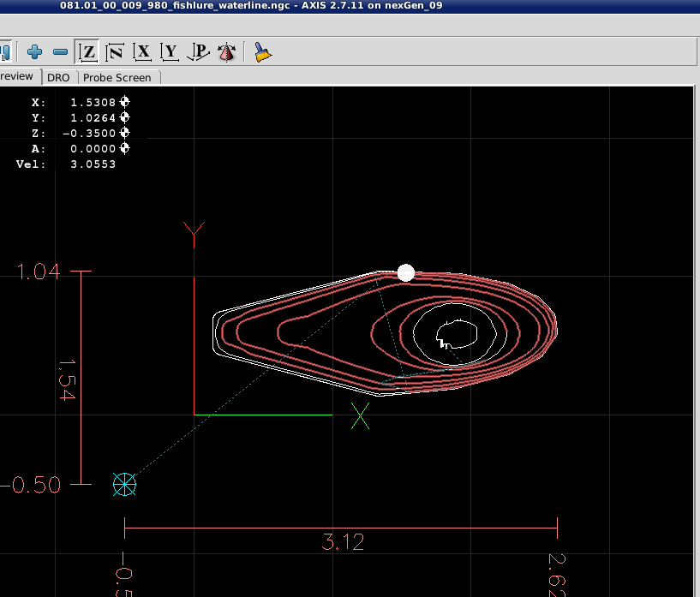Select the Y front view icon

coord(171,52)
